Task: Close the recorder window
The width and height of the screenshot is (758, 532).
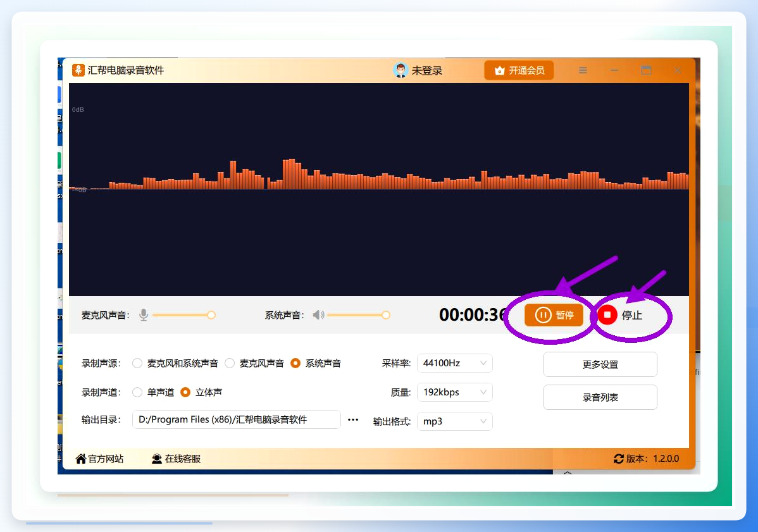Action: 678,71
